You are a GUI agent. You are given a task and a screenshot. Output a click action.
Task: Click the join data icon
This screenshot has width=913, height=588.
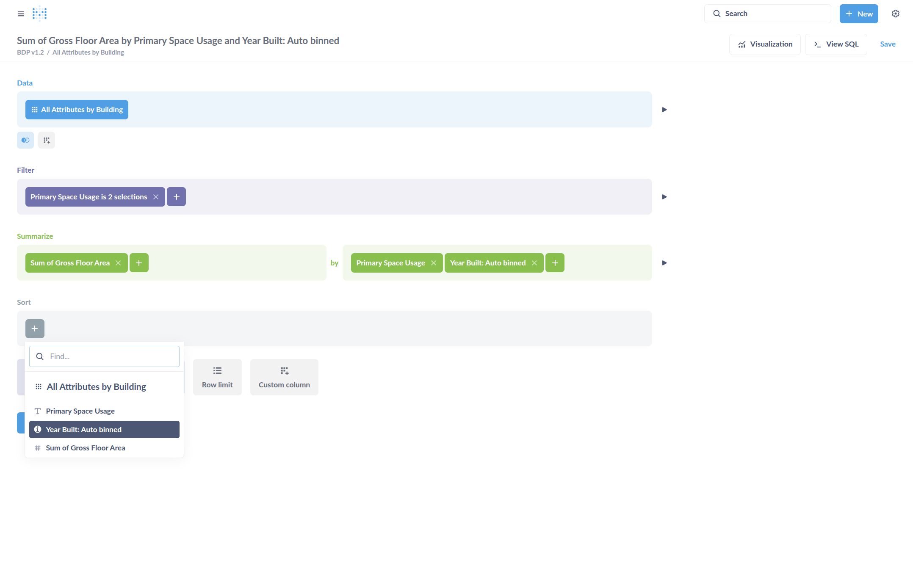coord(25,140)
